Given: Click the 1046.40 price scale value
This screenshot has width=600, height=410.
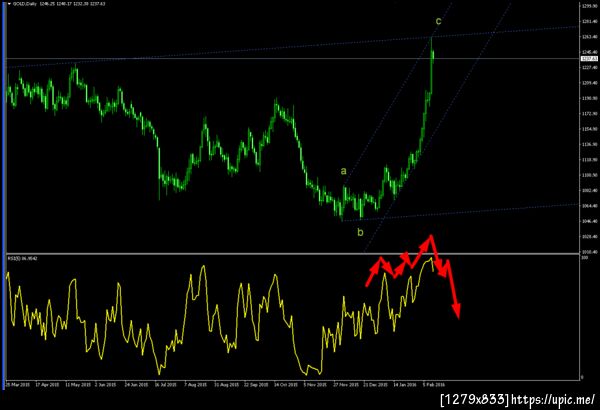Looking at the screenshot, I should [590, 221].
